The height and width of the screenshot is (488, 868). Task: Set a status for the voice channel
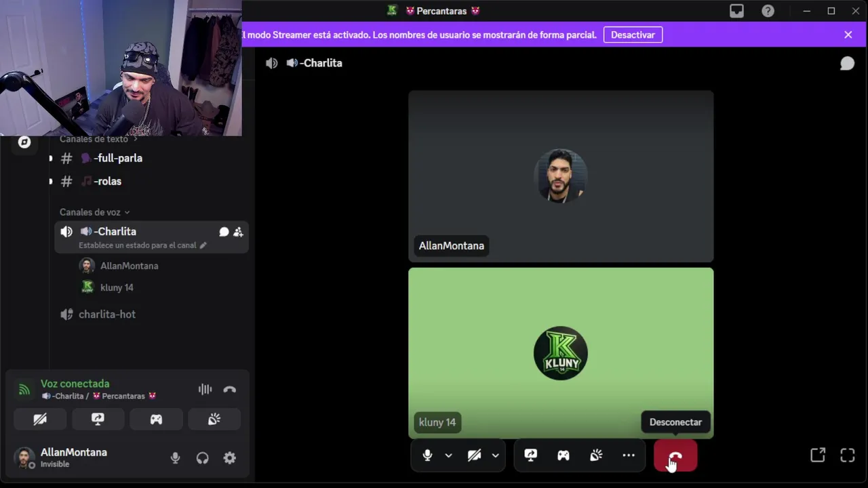pyautogui.click(x=142, y=245)
